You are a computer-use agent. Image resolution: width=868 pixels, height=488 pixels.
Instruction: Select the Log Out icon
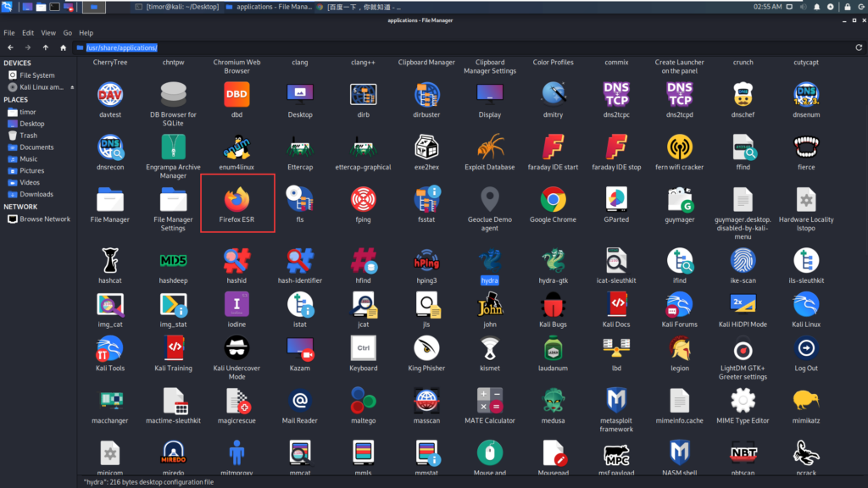(806, 348)
